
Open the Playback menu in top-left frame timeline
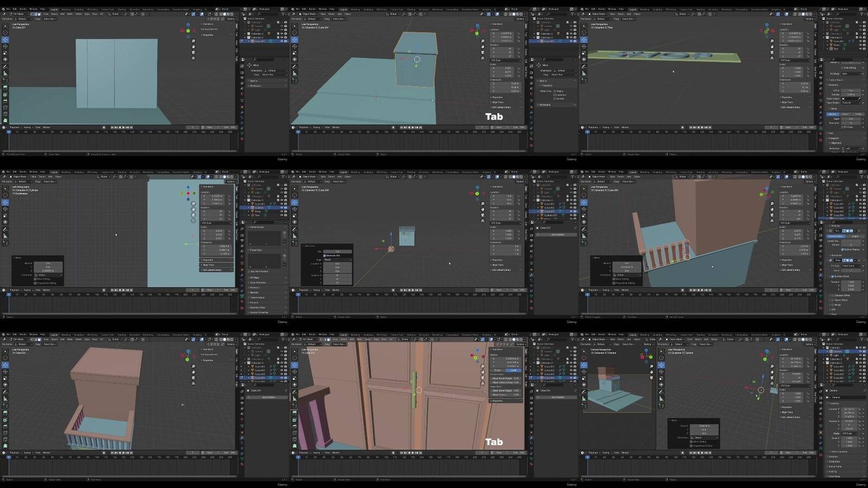tap(16, 128)
